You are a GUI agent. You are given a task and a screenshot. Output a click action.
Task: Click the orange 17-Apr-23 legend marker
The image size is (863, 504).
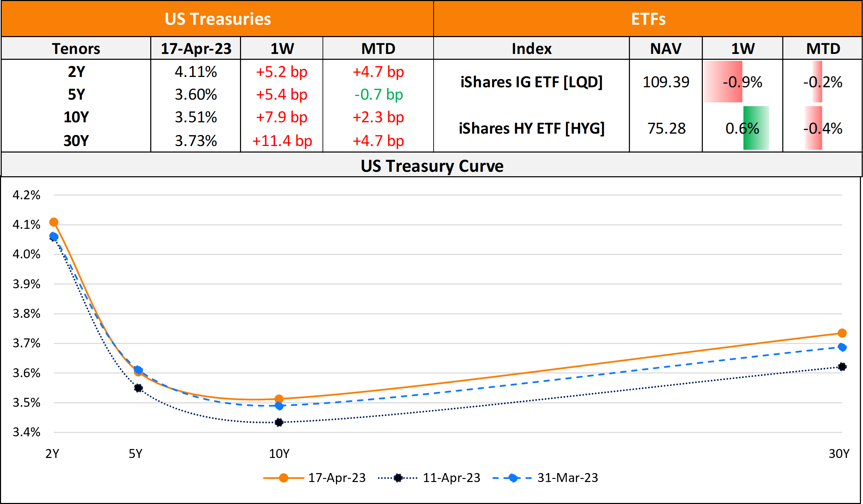[x=284, y=478]
